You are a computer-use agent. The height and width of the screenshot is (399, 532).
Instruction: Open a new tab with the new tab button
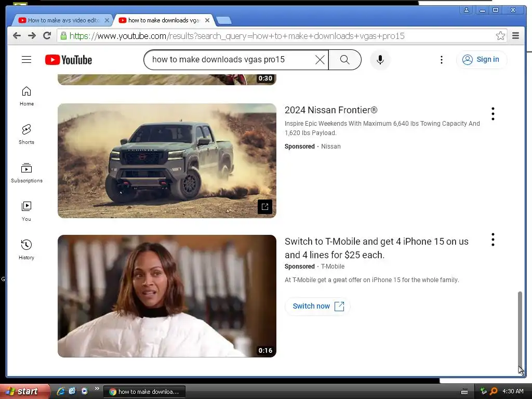pyautogui.click(x=224, y=20)
